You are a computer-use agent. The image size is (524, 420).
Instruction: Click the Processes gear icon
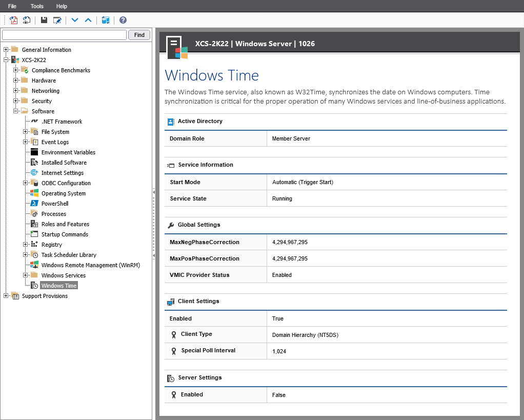pos(34,214)
